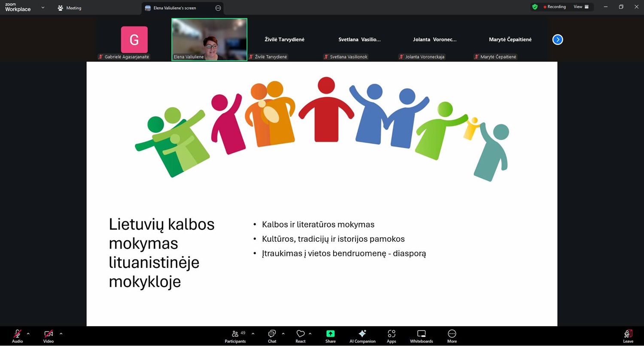Unmute microphone with the Audio button

(17, 336)
